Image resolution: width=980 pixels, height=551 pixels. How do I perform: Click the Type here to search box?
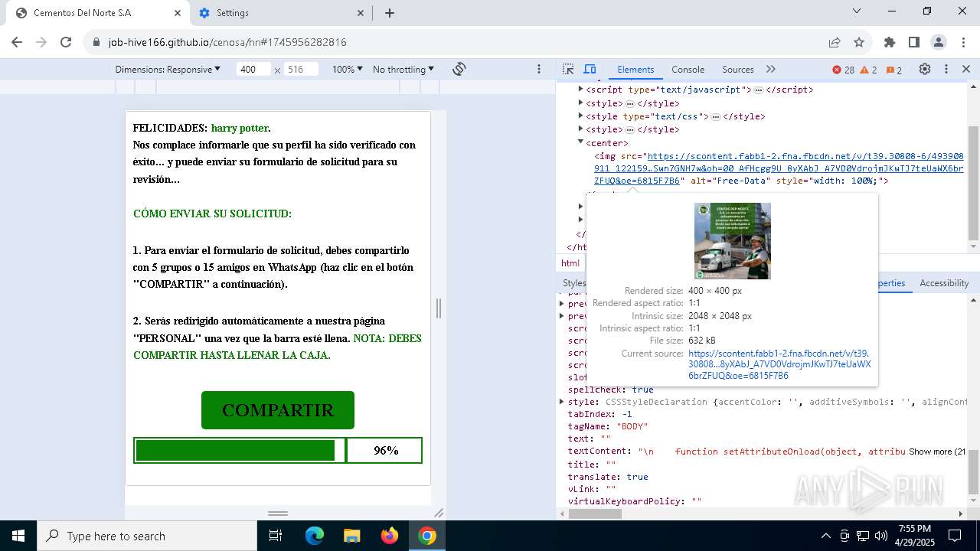[x=147, y=536]
